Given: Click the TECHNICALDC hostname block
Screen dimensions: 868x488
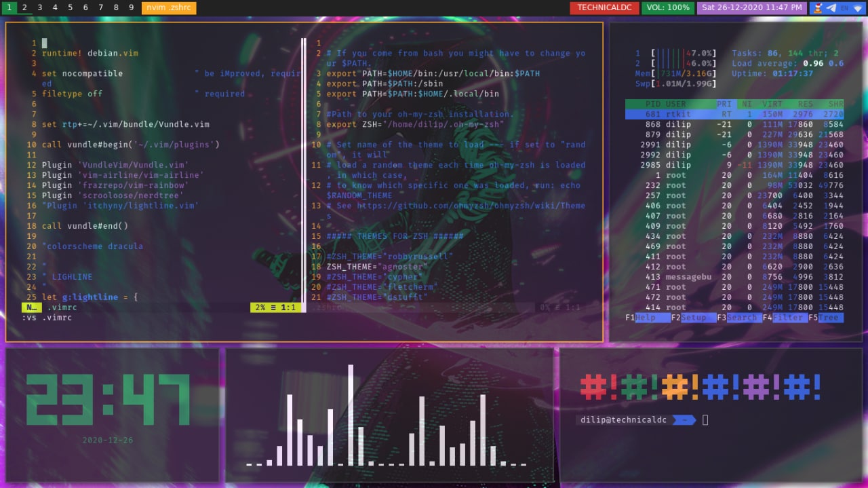Looking at the screenshot, I should point(604,8).
